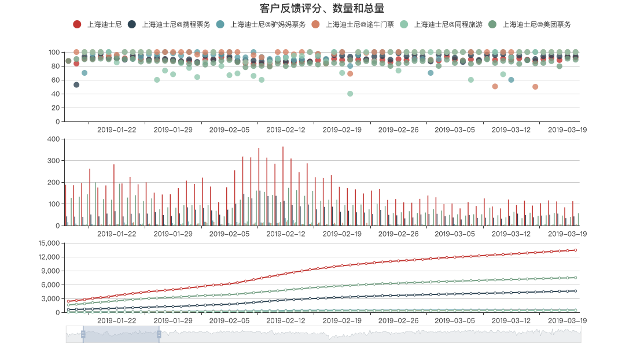Viewport: 644px width, 347px height.
Task: Click the orange 途牛门票 legend dot
Action: [x=315, y=25]
